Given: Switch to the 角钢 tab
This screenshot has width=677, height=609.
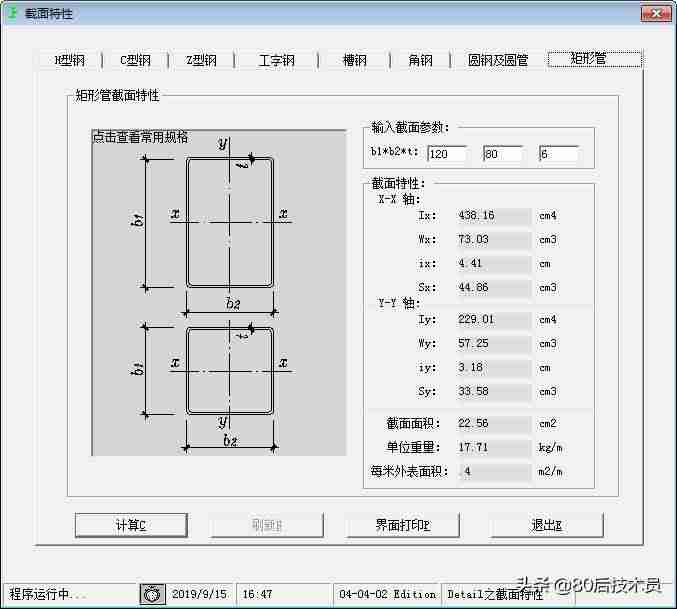Looking at the screenshot, I should 420,60.
